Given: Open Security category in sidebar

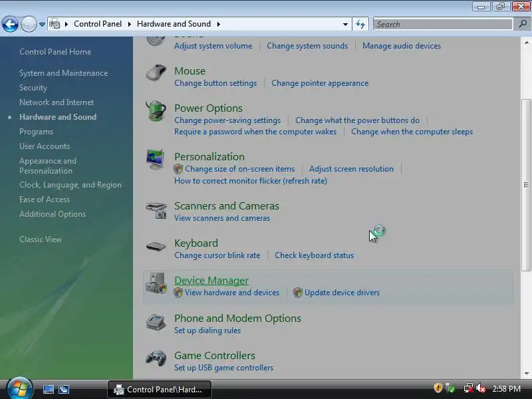Looking at the screenshot, I should (33, 88).
